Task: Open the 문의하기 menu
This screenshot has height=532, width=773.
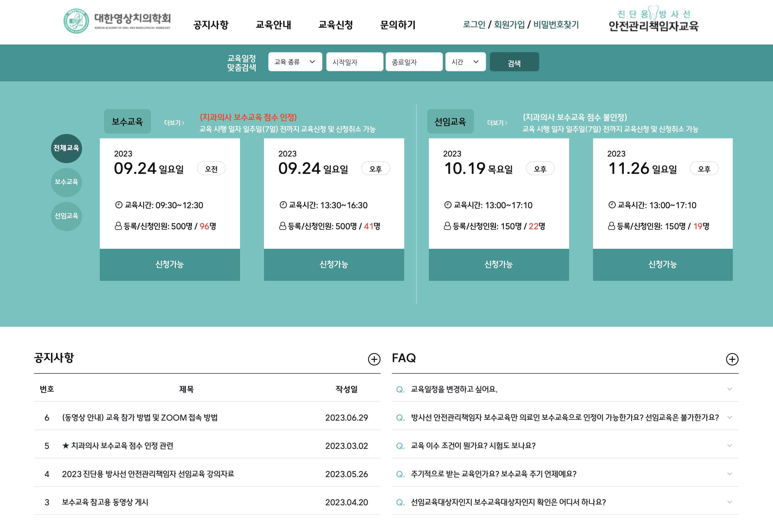Action: pos(398,25)
